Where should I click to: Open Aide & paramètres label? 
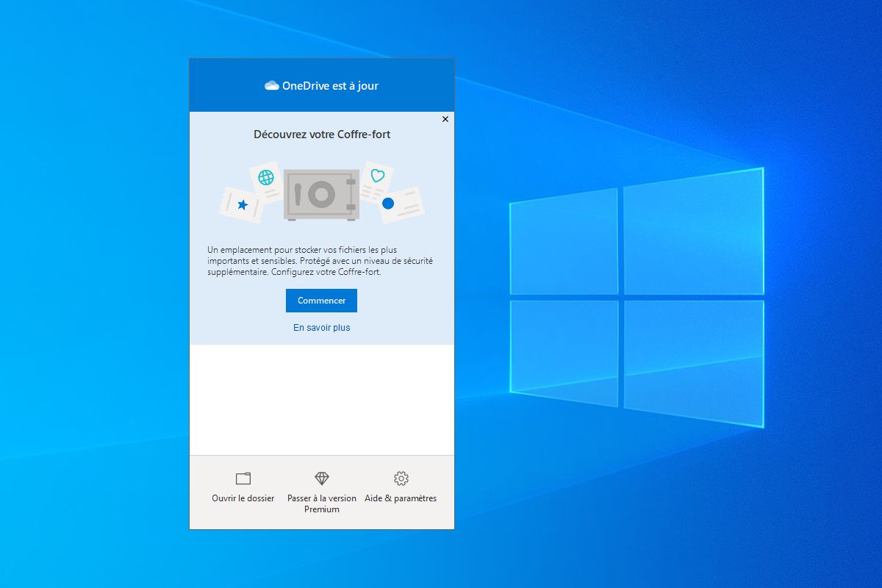(401, 498)
